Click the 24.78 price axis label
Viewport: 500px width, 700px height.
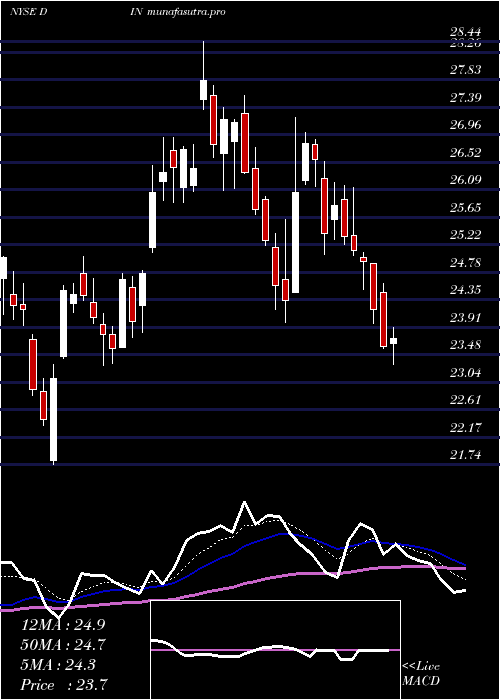[466, 262]
